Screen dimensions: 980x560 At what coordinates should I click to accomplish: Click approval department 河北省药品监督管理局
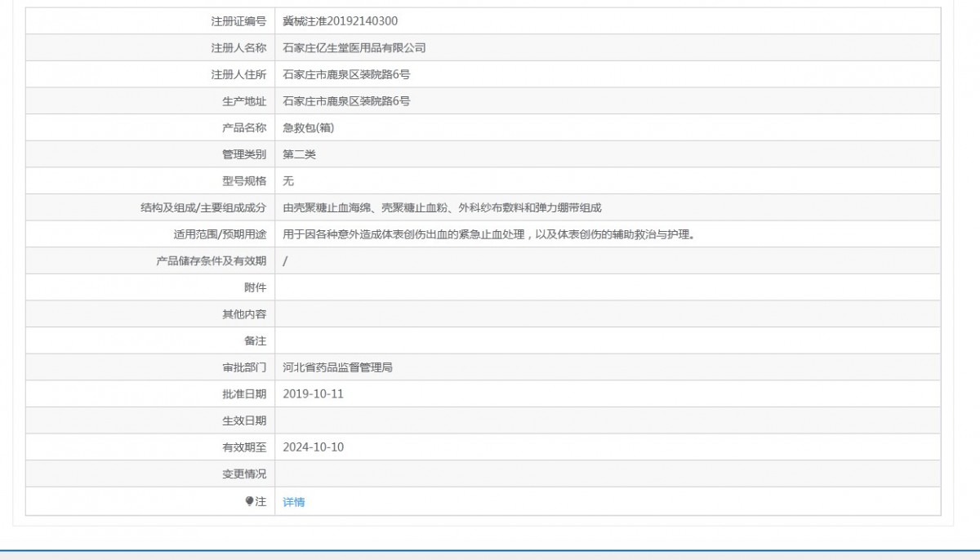337,367
